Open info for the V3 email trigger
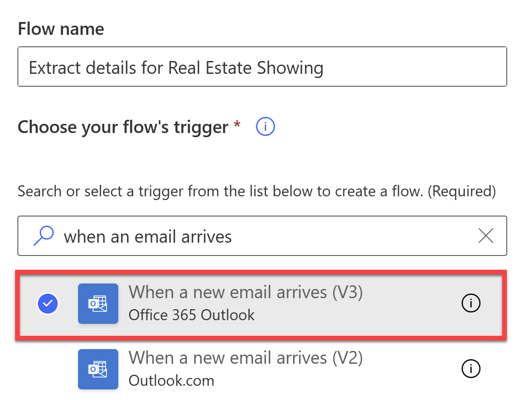This screenshot has width=532, height=400. [471, 303]
